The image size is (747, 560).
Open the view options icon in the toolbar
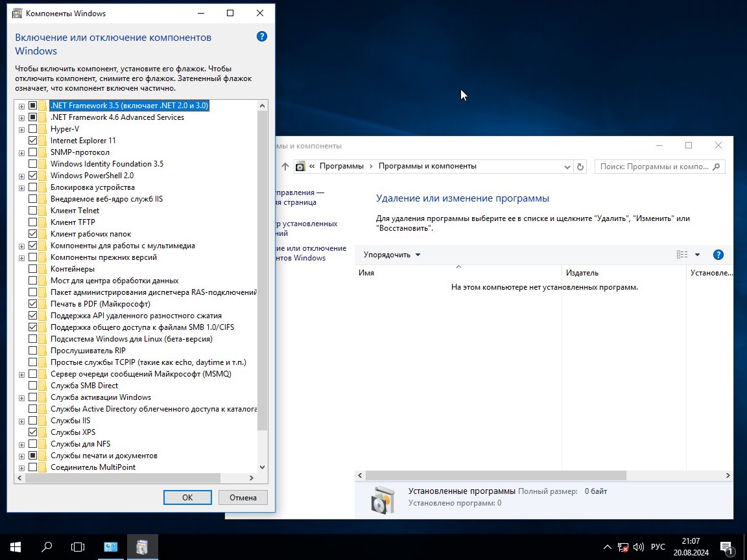[682, 255]
